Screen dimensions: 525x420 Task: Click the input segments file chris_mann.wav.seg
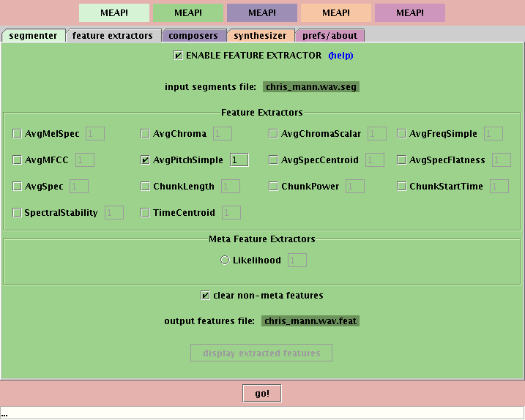coord(311,86)
